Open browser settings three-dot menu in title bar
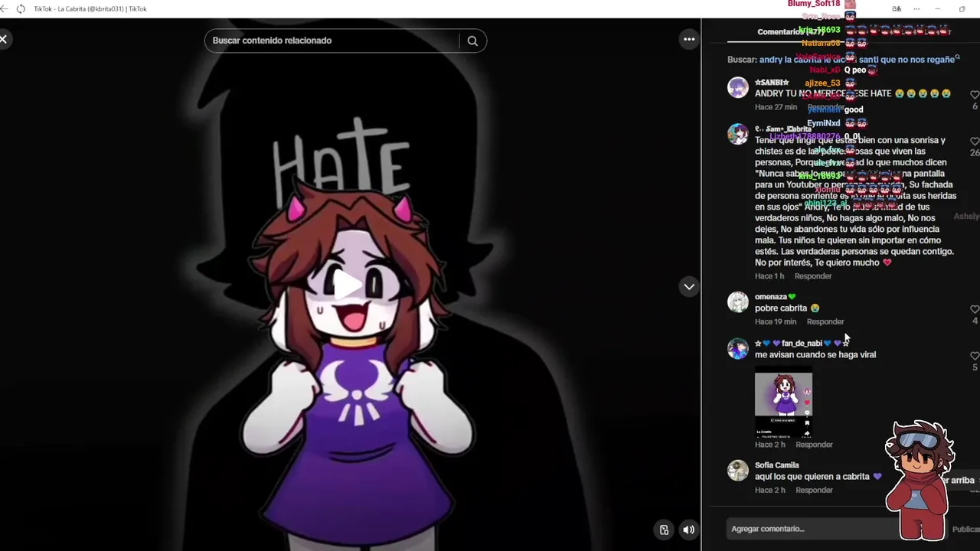The height and width of the screenshot is (551, 980). click(x=916, y=9)
